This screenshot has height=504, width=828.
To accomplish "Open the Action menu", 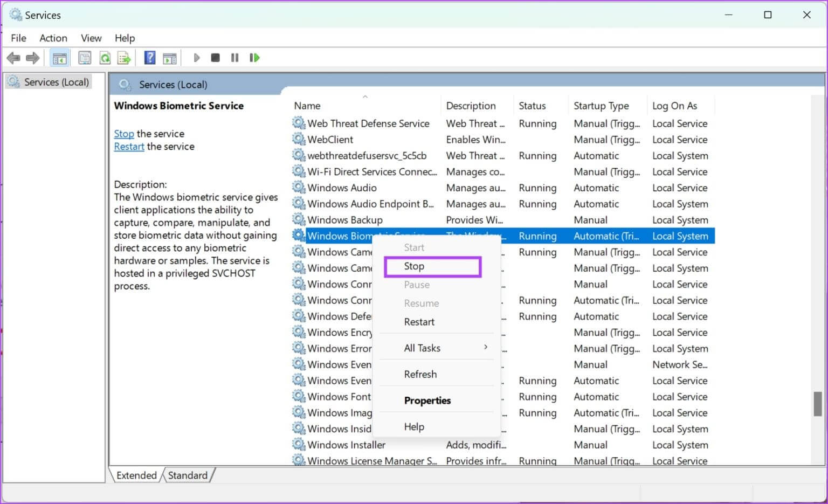I will 53,38.
